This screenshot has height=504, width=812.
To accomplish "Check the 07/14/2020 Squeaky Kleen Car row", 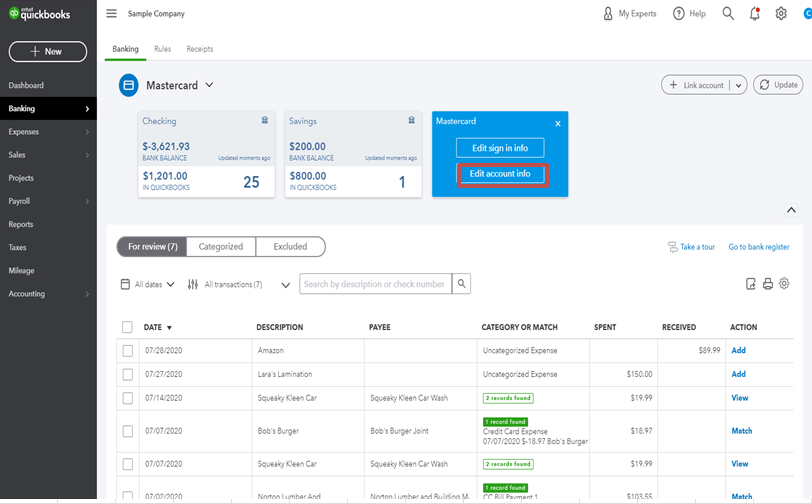I will (127, 398).
